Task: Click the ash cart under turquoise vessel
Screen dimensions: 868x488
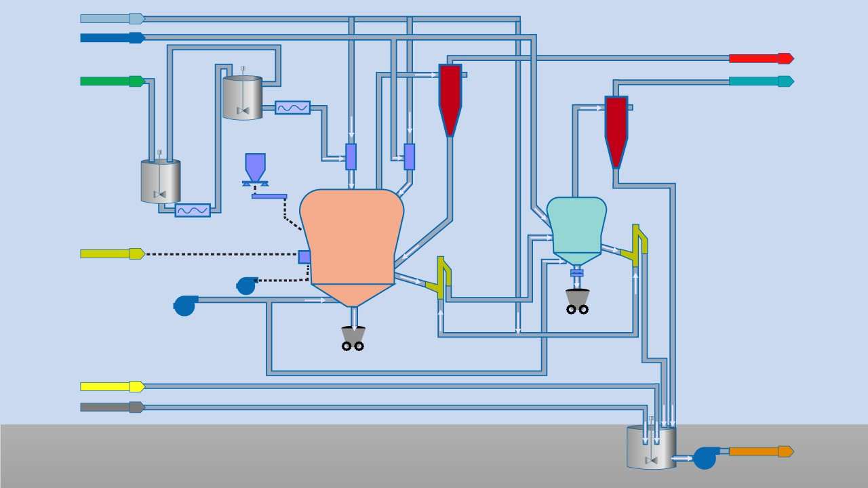Action: pyautogui.click(x=578, y=301)
